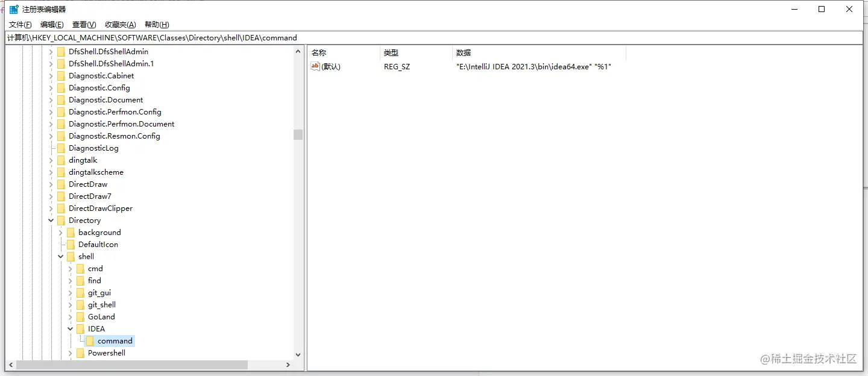Select the DirectDraw7 folder icon

click(61, 196)
